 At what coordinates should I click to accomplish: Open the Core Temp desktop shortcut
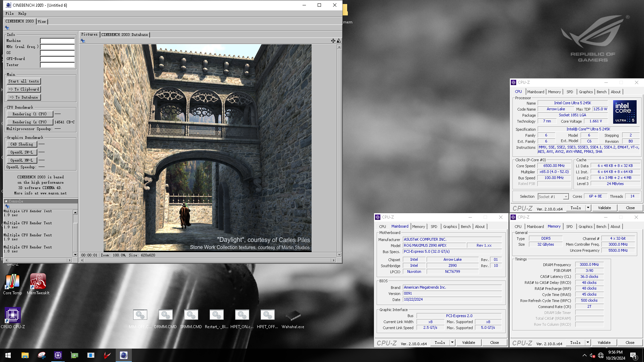[x=12, y=284]
